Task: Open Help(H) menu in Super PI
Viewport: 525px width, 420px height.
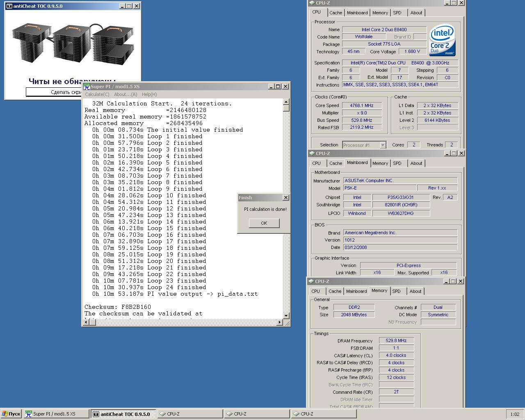Action: pyautogui.click(x=149, y=94)
